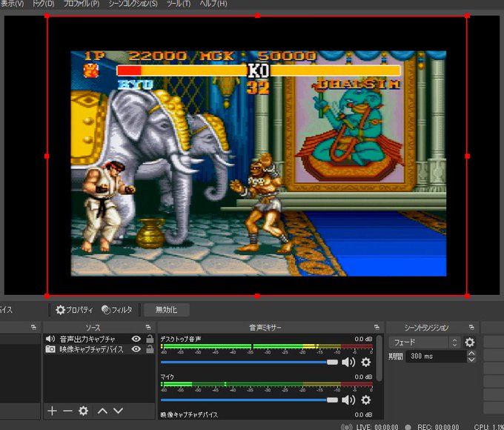Screen dimensions: 504x430
Task: Adjust the デスクトップ音声 volume slider
Action: coord(250,362)
